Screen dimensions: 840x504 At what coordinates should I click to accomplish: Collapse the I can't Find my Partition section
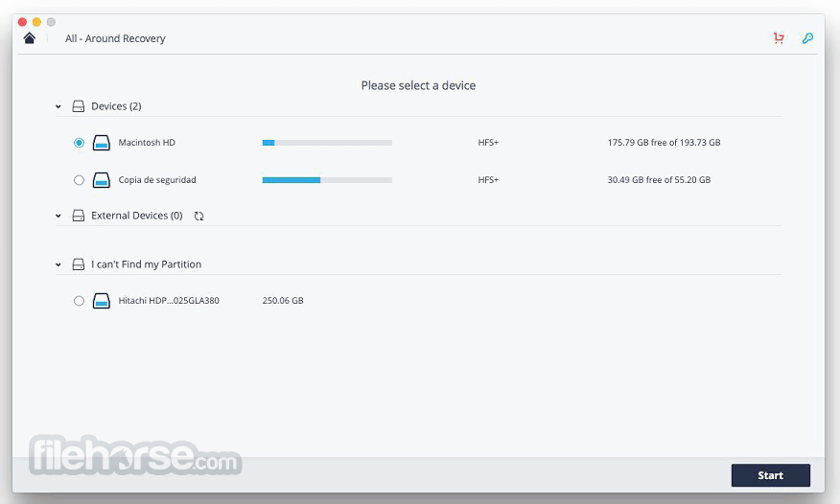click(58, 264)
